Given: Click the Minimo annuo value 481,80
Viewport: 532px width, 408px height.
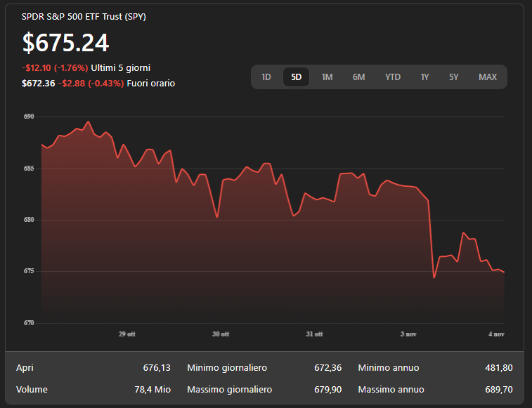Looking at the screenshot, I should (x=498, y=367).
